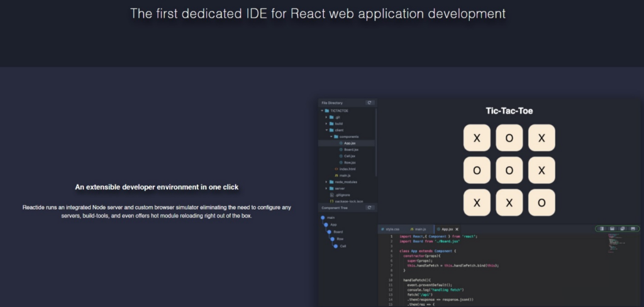This screenshot has height=307, width=644.
Task: Click the Tic-Tac-Toe title in the simulator
Action: pyautogui.click(x=509, y=111)
